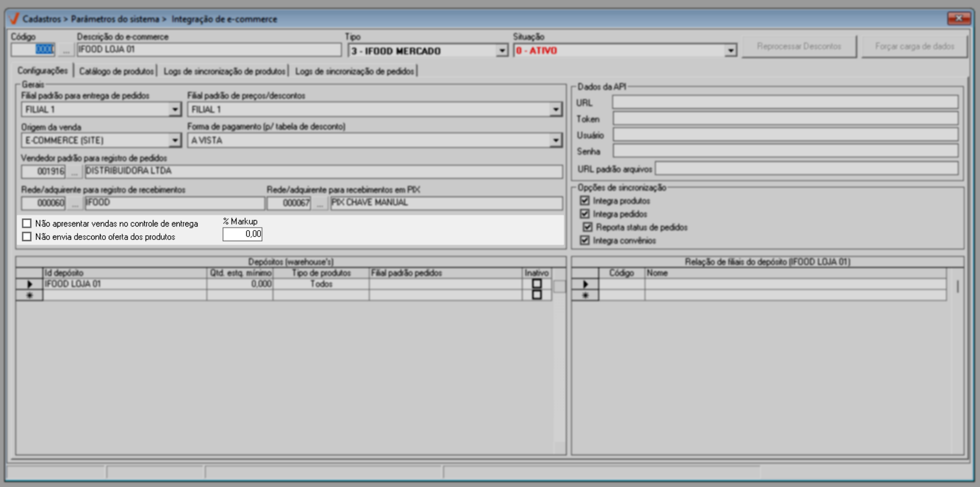Viewport: 980px width, 487px height.
Task: Click the 'PIX CHAVE MANUAL' name field
Action: tap(446, 204)
